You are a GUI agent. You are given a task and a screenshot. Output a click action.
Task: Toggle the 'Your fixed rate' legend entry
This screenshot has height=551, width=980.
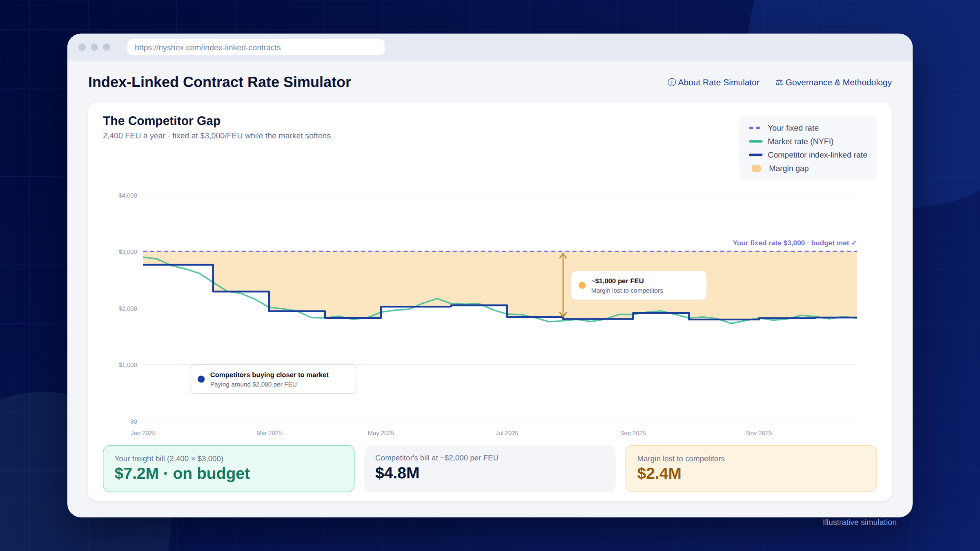coord(784,128)
